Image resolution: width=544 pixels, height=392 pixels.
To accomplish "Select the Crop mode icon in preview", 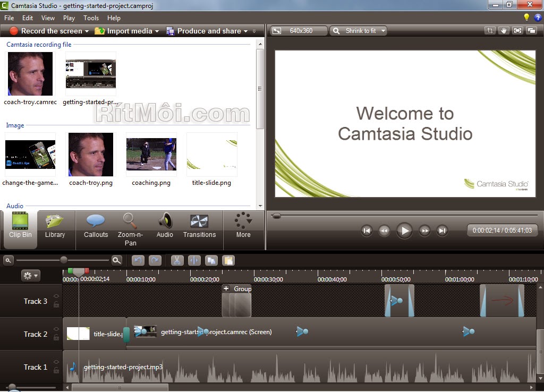I will tap(490, 30).
